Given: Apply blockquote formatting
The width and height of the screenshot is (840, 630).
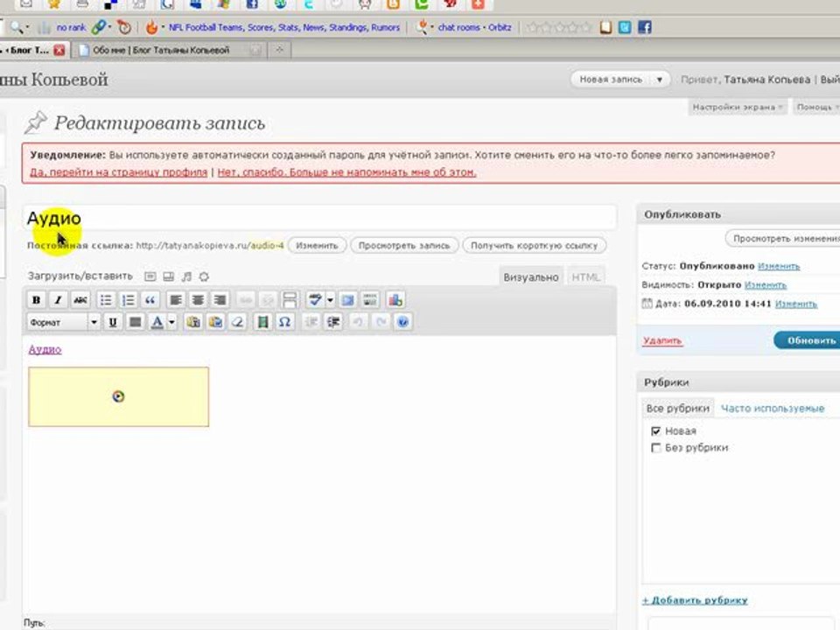Looking at the screenshot, I should click(x=150, y=300).
